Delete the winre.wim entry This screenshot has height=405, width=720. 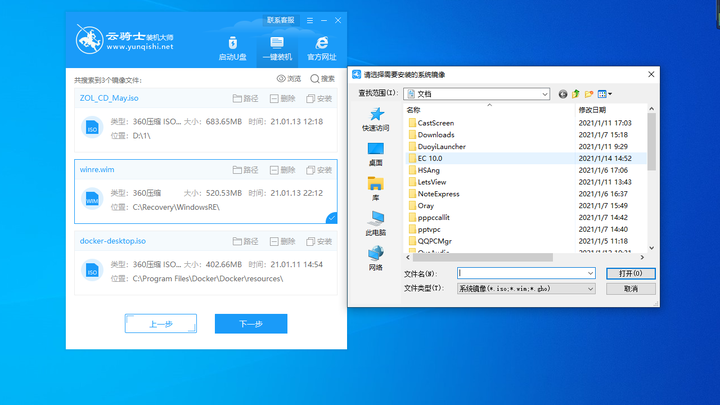282,170
